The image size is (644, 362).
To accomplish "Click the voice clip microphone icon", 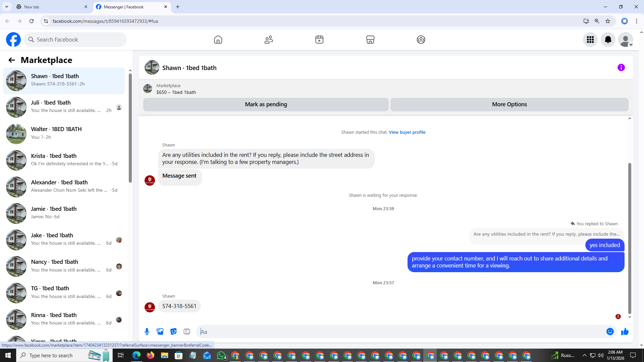I will tap(147, 331).
